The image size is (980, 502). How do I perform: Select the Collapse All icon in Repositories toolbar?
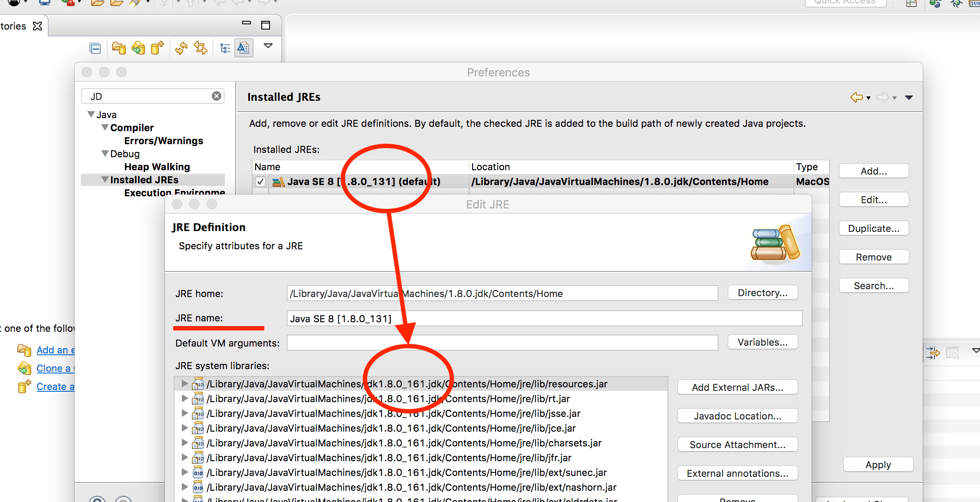pyautogui.click(x=95, y=48)
